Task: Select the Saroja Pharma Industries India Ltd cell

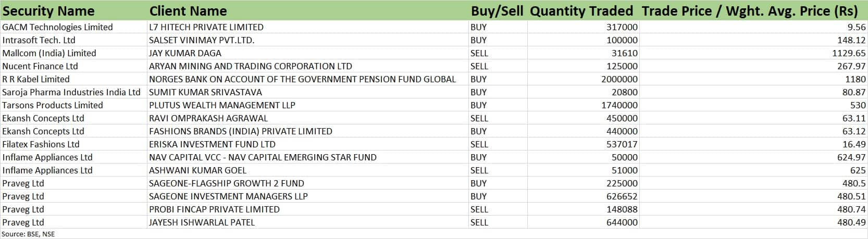Action: [71, 92]
